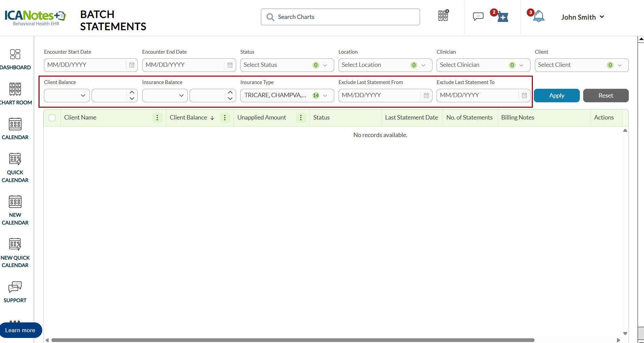This screenshot has height=343, width=644.
Task: Click the Apply button
Action: pyautogui.click(x=556, y=96)
